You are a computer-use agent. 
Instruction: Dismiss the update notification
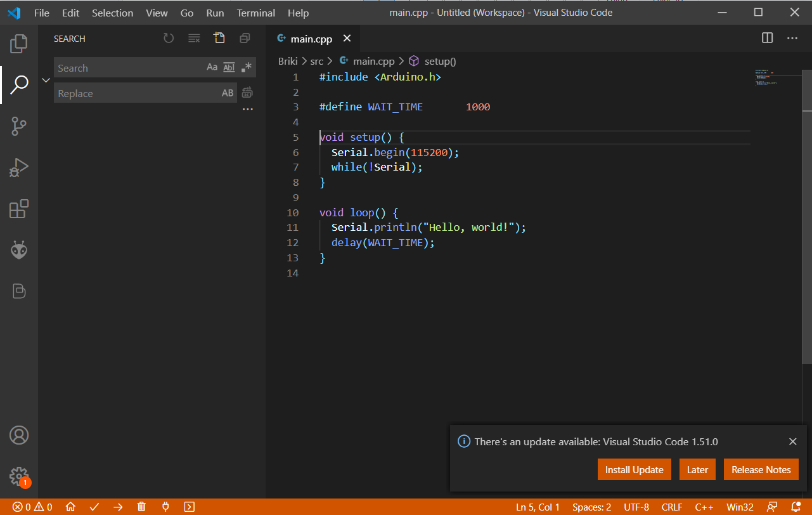[793, 441]
